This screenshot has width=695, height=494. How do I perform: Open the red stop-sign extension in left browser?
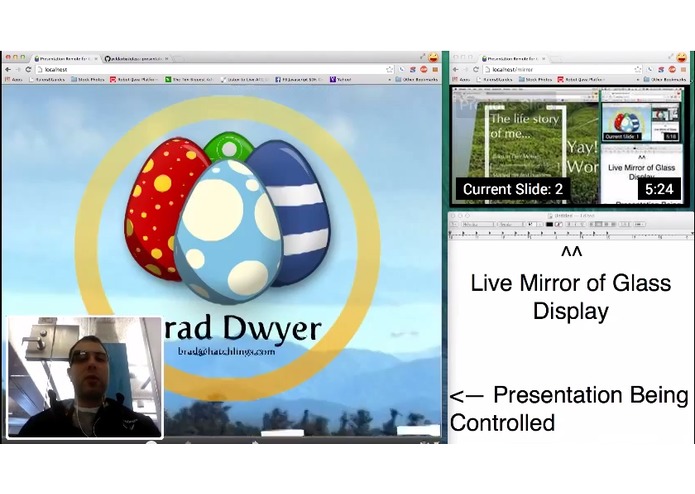click(x=423, y=70)
